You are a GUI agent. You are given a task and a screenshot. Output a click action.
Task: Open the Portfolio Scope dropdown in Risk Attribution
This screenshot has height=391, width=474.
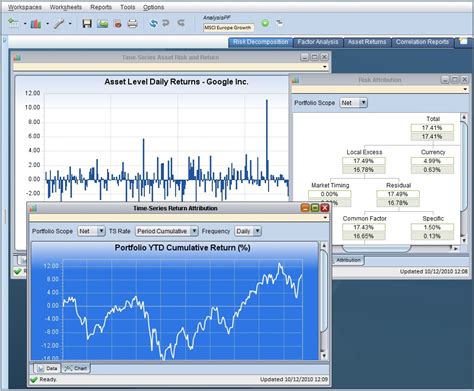coord(353,103)
